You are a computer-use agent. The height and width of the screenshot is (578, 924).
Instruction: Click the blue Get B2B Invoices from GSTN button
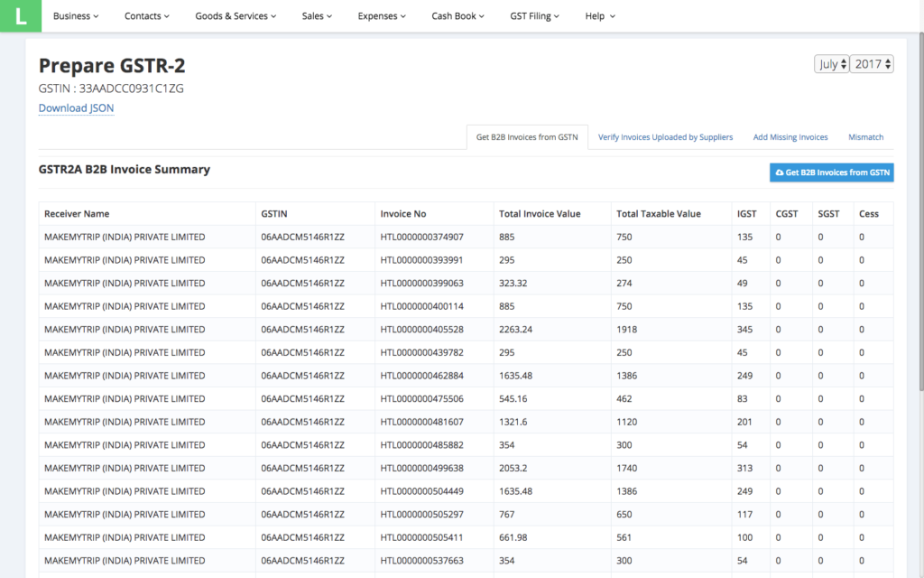(x=831, y=172)
